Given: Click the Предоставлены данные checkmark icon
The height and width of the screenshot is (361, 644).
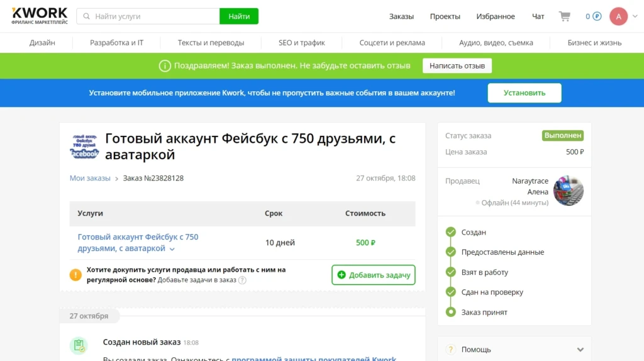Looking at the screenshot, I should [x=450, y=252].
